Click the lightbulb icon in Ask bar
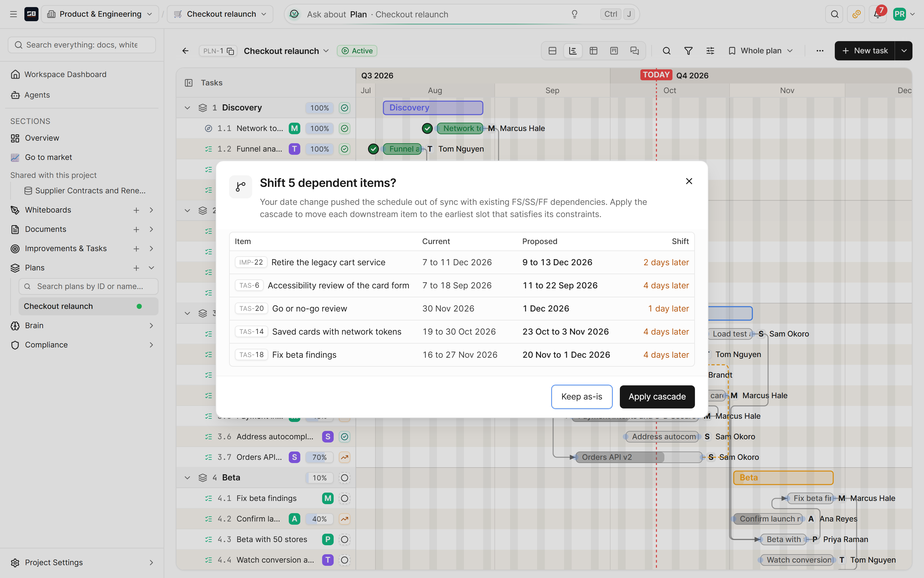Image resolution: width=924 pixels, height=578 pixels. click(x=574, y=14)
